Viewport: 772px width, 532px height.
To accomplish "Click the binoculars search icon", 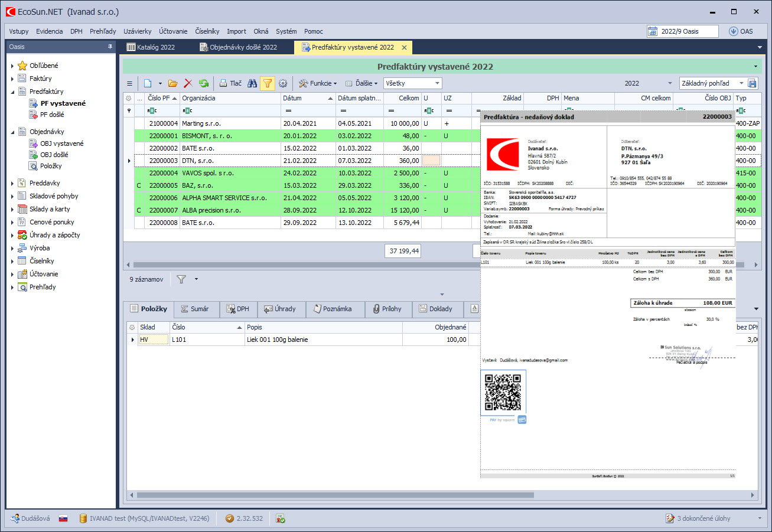I will point(252,84).
